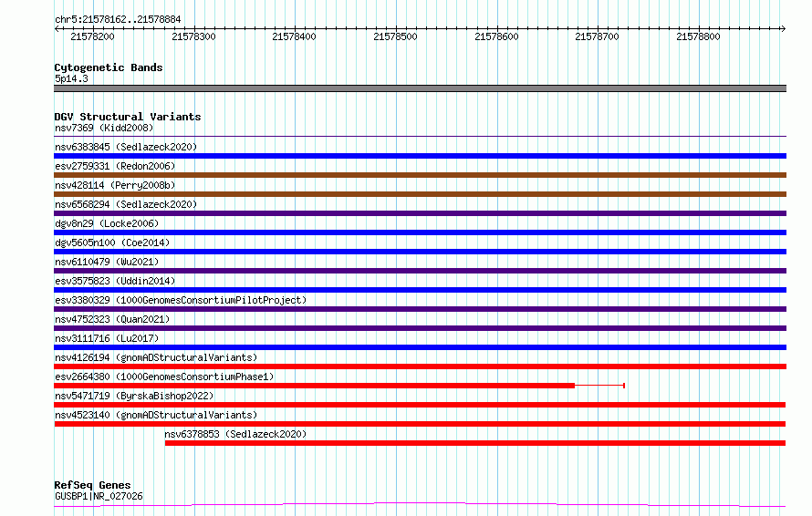Click the nsv428114 (Perry2008b) label

pos(115,185)
